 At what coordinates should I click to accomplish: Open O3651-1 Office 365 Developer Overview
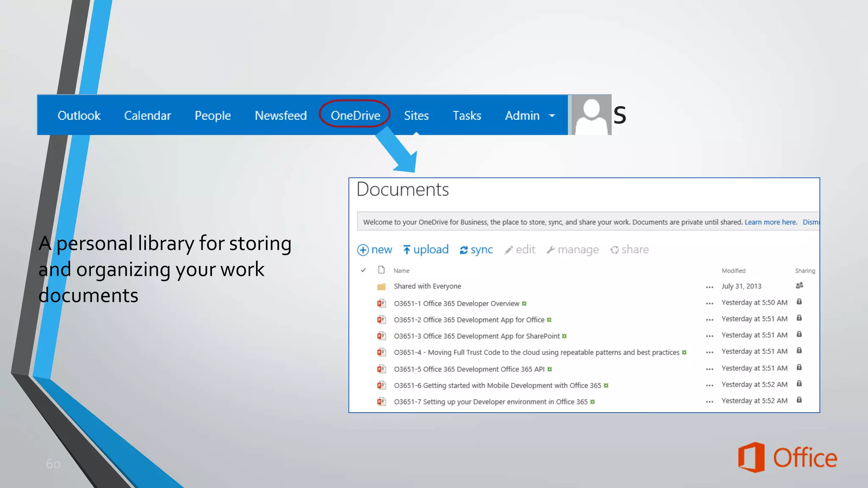pyautogui.click(x=456, y=303)
